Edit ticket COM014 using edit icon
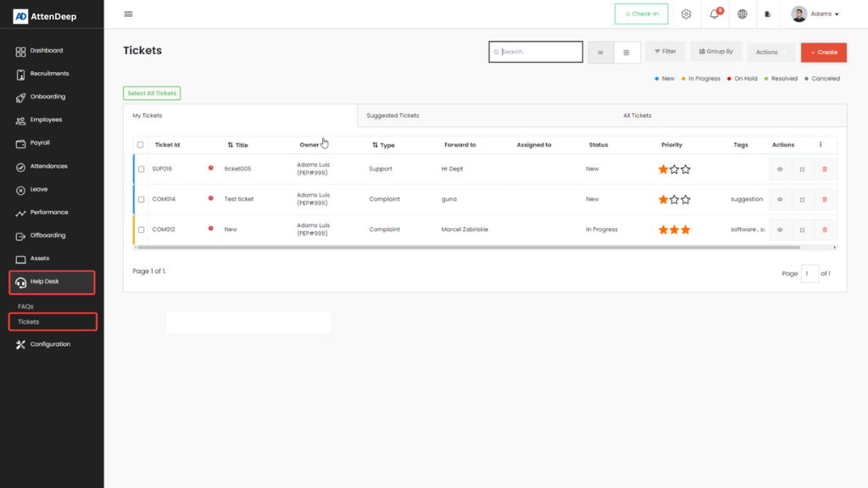Viewport: 868px width, 488px height. pos(802,200)
